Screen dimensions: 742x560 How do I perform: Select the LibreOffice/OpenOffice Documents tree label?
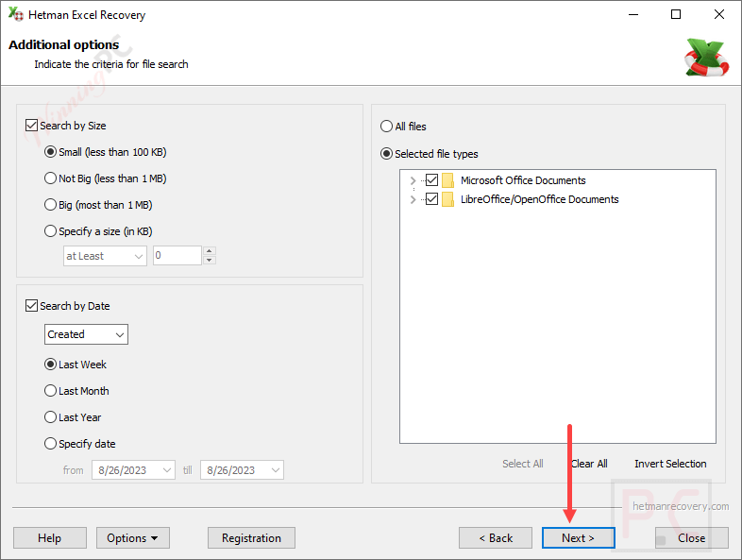pyautogui.click(x=539, y=199)
